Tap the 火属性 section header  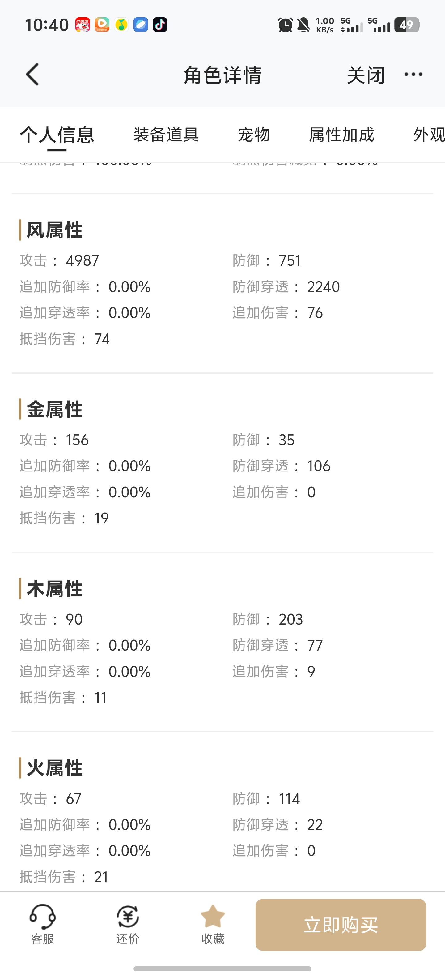54,768
